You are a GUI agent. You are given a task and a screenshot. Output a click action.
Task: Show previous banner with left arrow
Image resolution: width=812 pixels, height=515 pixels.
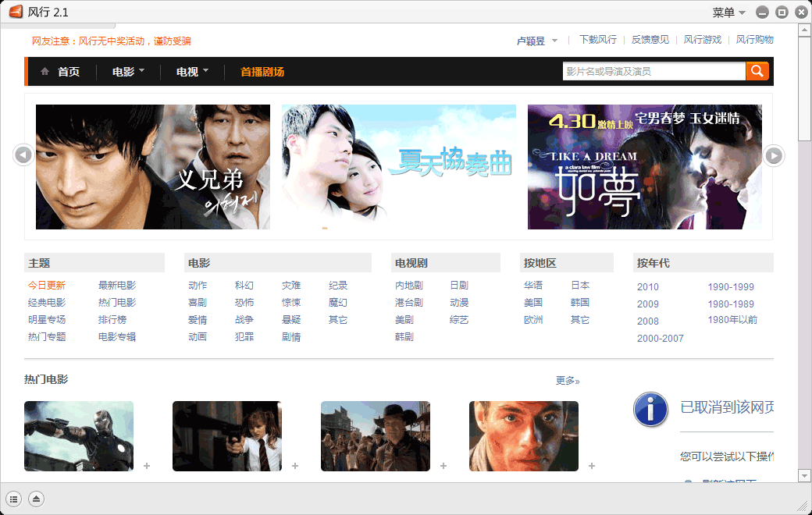point(23,155)
